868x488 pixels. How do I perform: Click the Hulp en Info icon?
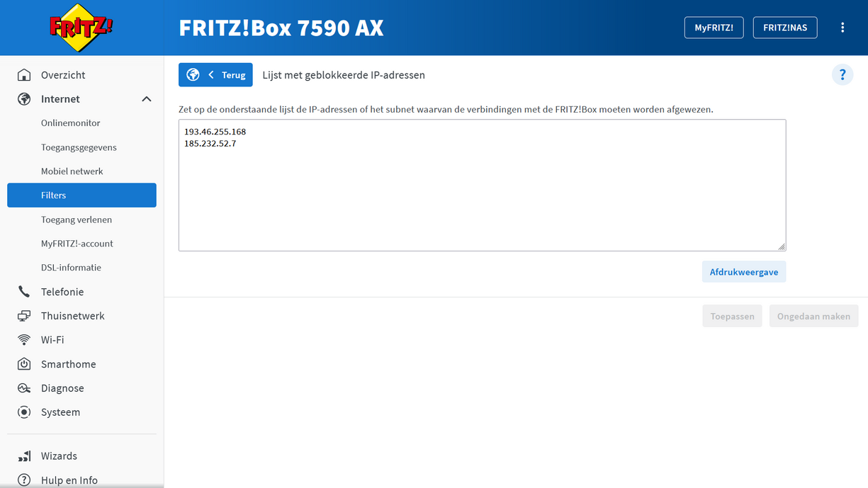(24, 480)
